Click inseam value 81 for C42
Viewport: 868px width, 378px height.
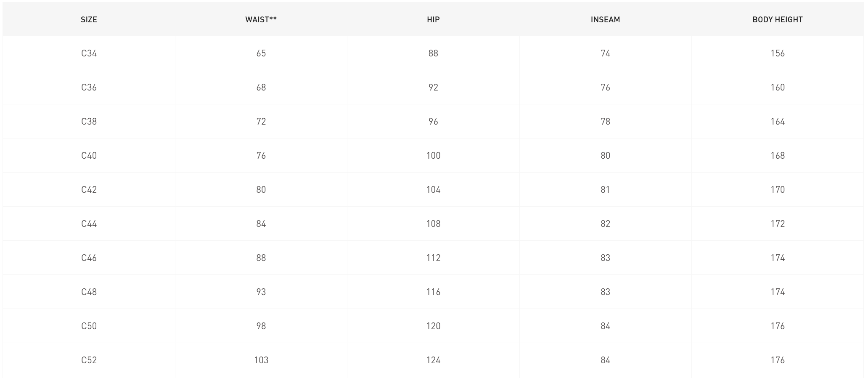[605, 190]
